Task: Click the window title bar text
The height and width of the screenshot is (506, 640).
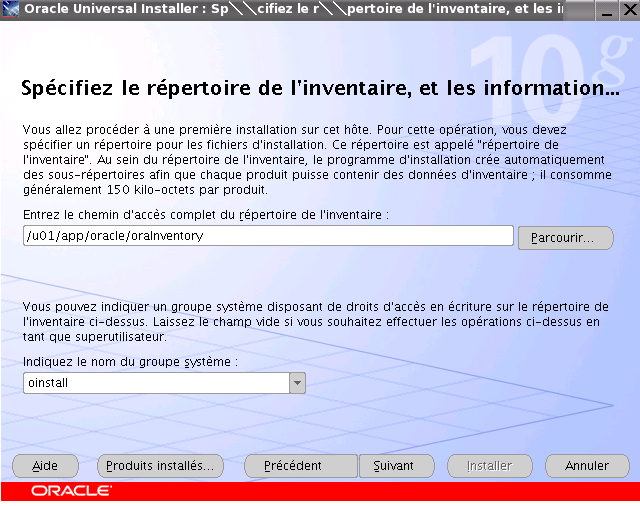Action: click(294, 9)
